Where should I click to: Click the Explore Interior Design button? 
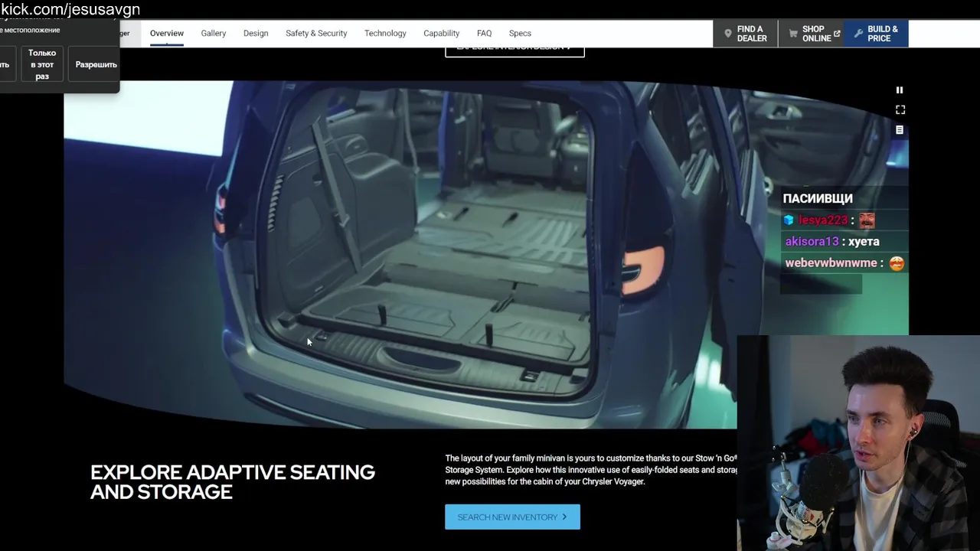pos(514,51)
